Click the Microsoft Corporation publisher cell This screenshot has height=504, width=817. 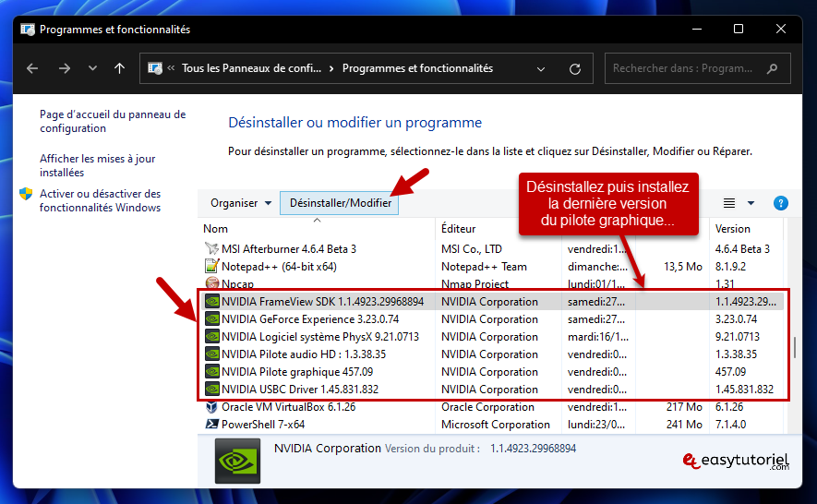(496, 425)
